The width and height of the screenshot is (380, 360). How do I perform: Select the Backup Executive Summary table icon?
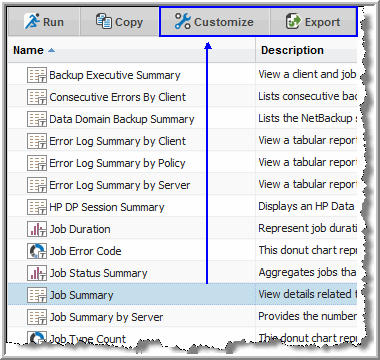pyautogui.click(x=37, y=75)
